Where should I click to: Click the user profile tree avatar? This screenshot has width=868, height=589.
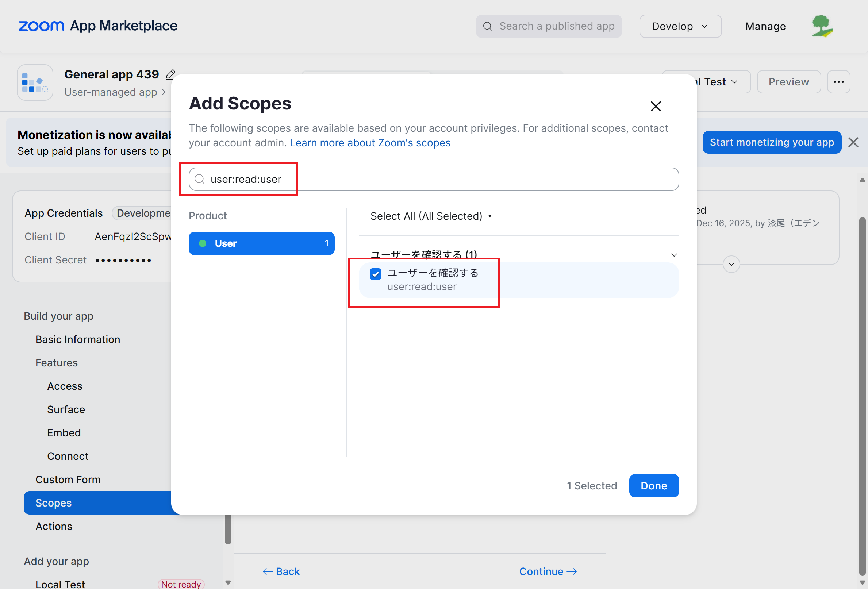point(822,26)
